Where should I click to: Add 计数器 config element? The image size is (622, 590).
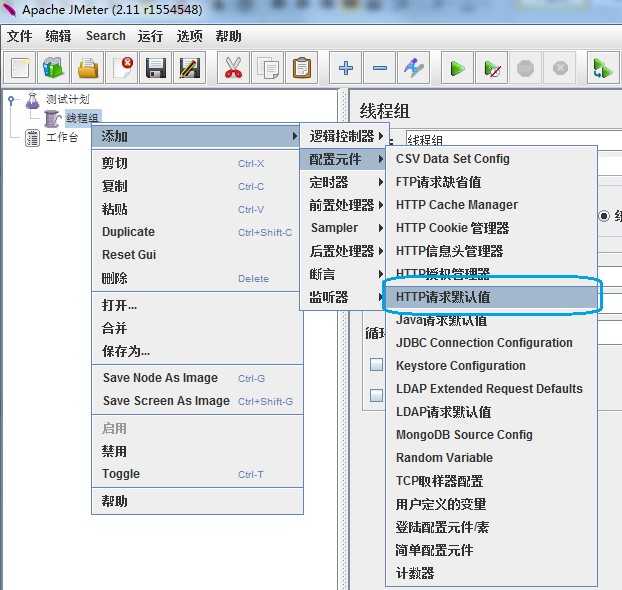[x=491, y=573]
